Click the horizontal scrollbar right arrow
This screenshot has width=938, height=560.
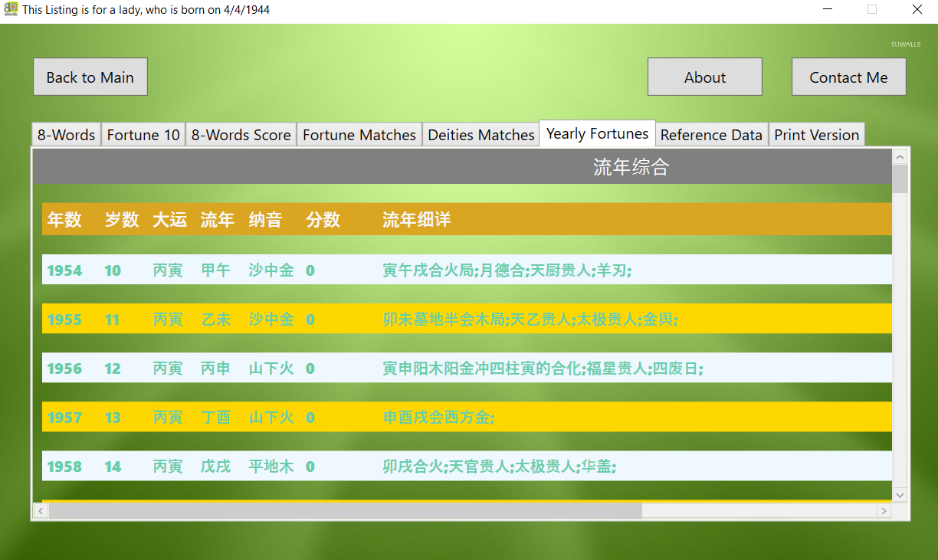coord(884,510)
